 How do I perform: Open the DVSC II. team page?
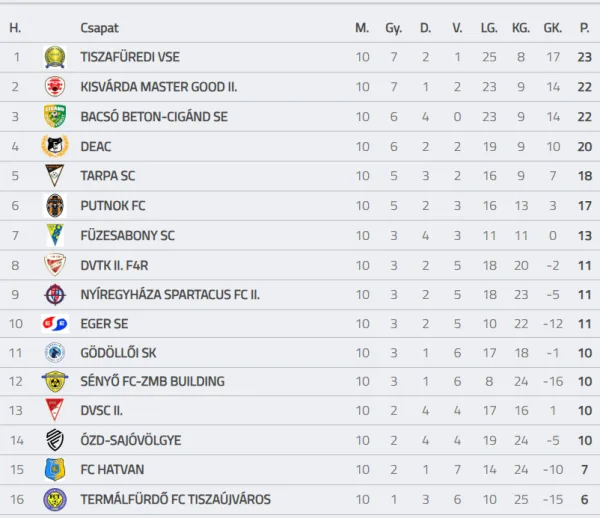pos(103,411)
